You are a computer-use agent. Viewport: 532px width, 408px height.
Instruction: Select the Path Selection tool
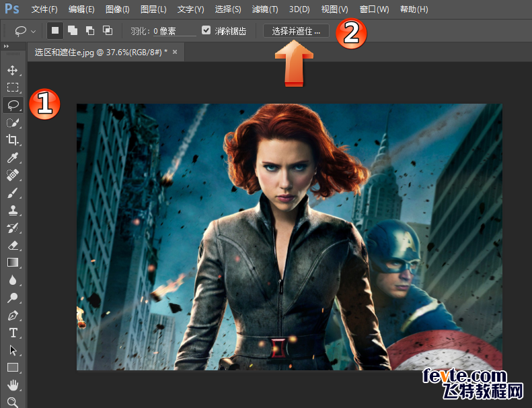(x=13, y=350)
